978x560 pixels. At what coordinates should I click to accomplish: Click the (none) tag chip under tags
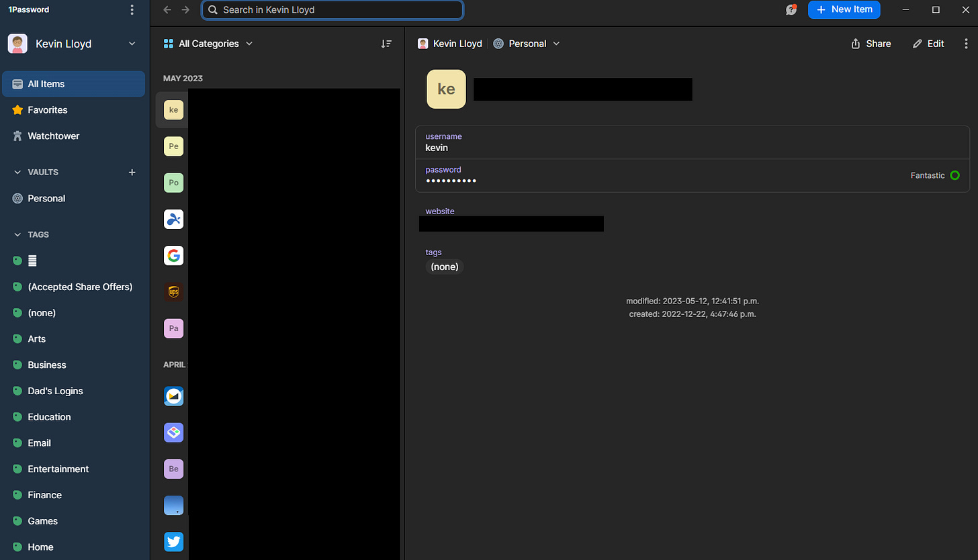coord(444,267)
